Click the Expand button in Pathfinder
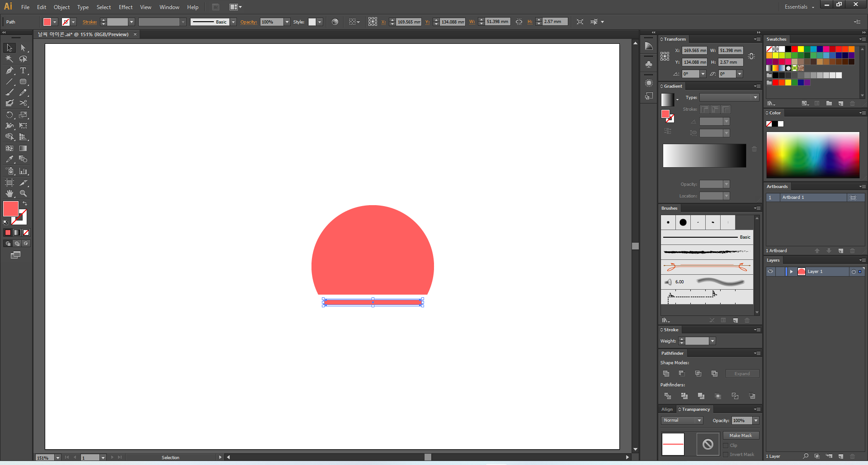The image size is (868, 465). 742,374
